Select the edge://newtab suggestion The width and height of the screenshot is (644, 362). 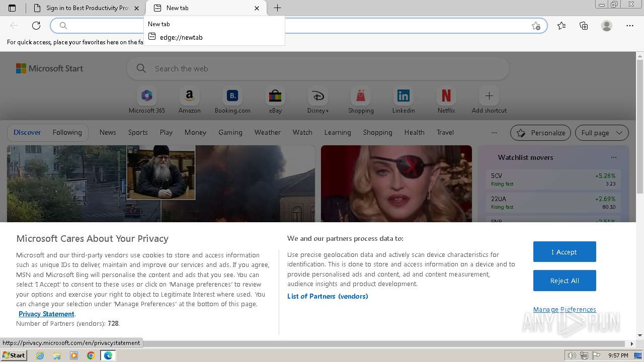coord(214,37)
